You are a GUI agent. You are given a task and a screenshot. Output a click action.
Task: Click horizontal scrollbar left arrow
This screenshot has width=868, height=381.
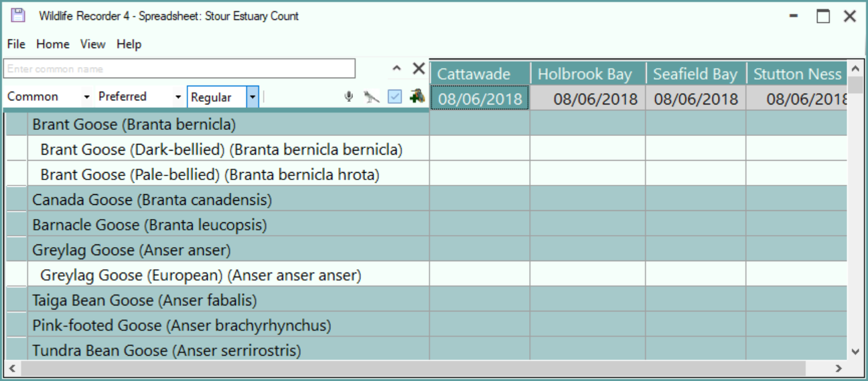11,368
